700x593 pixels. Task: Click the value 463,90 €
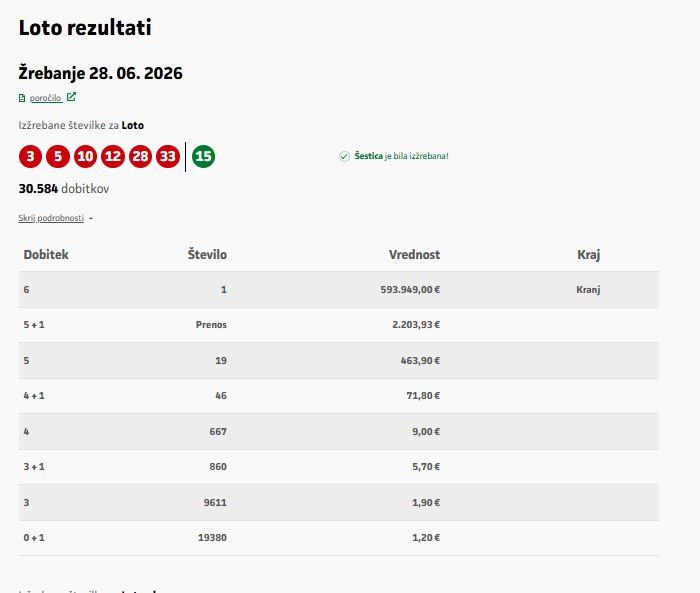pyautogui.click(x=420, y=361)
